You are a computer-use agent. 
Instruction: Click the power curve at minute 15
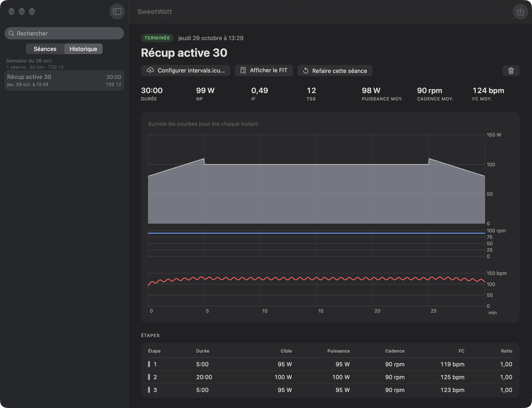point(316,164)
